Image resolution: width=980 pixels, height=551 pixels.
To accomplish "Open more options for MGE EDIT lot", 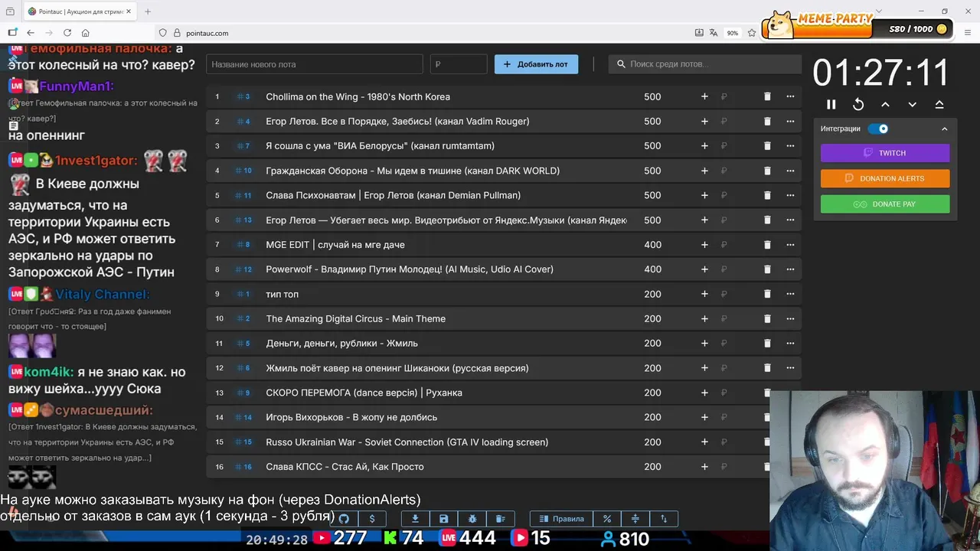I will click(x=790, y=245).
